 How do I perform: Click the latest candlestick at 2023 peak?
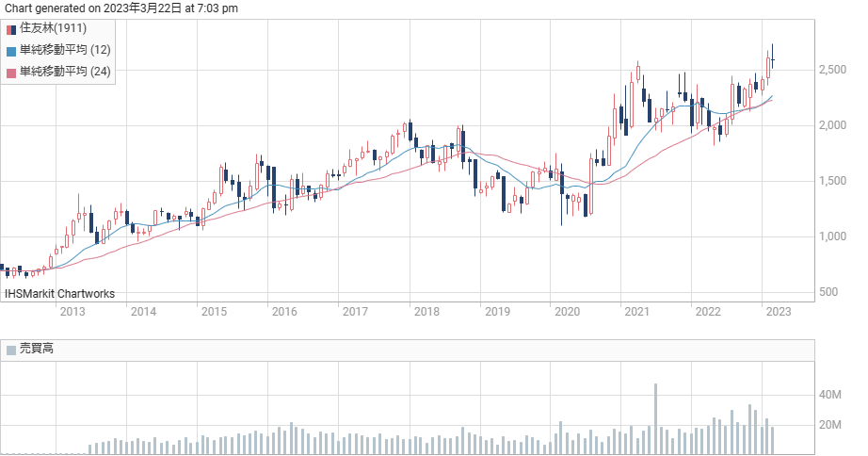tap(773, 57)
